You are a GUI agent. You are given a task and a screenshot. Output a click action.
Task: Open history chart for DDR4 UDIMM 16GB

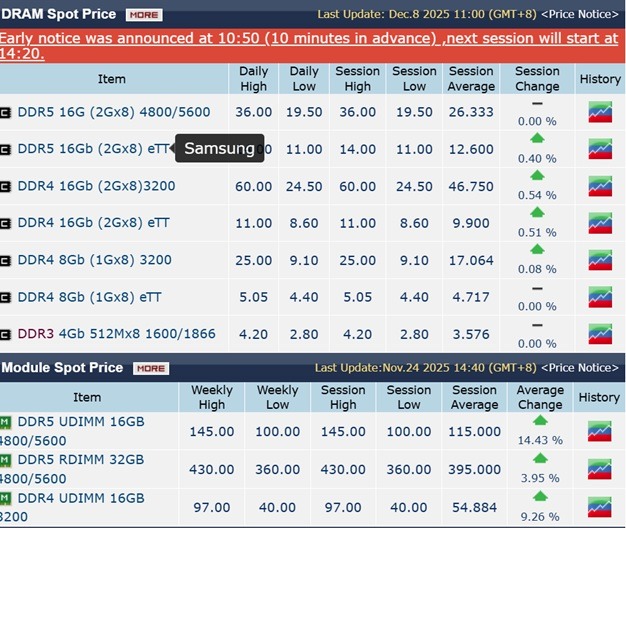pos(600,507)
